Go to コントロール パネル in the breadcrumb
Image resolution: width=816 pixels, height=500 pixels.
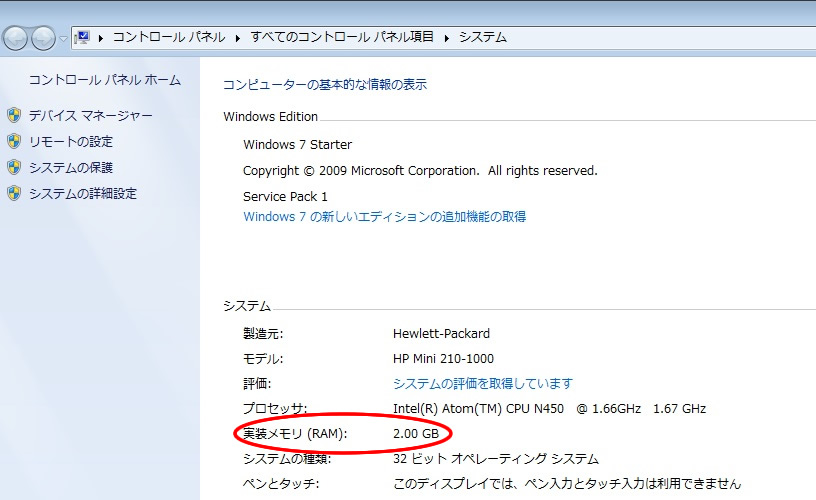click(x=168, y=37)
